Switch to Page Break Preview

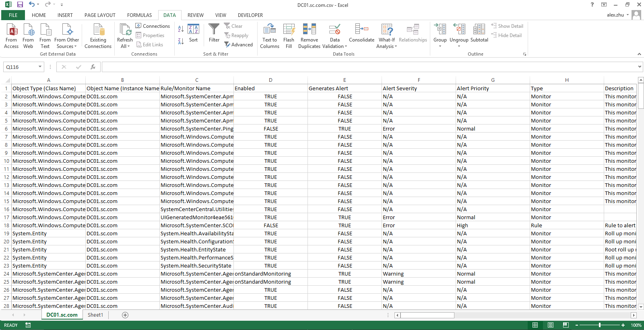click(566, 325)
